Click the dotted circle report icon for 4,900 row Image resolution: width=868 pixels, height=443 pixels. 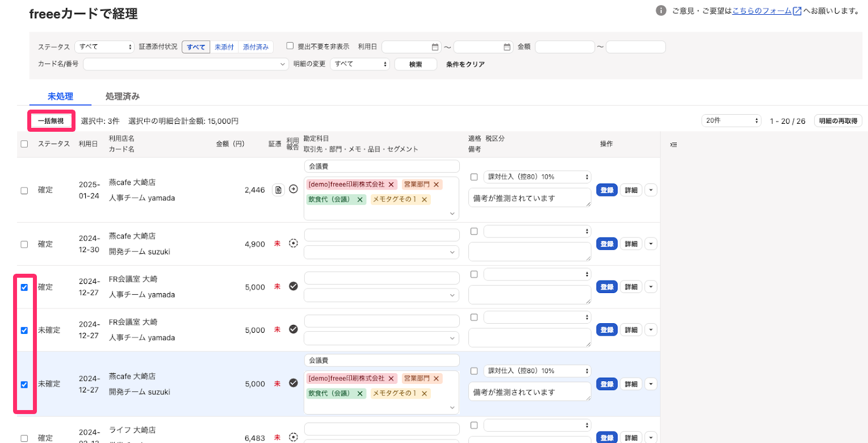tap(293, 243)
